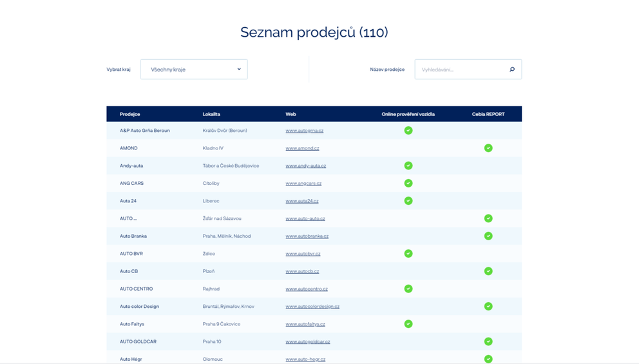Image resolution: width=639 pixels, height=364 pixels.
Task: Click the Lokalita column header
Action: 211,114
